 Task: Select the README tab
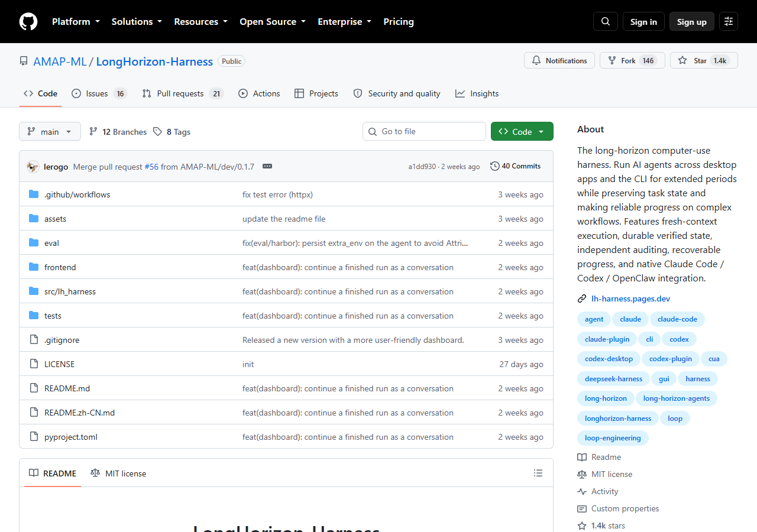point(53,473)
